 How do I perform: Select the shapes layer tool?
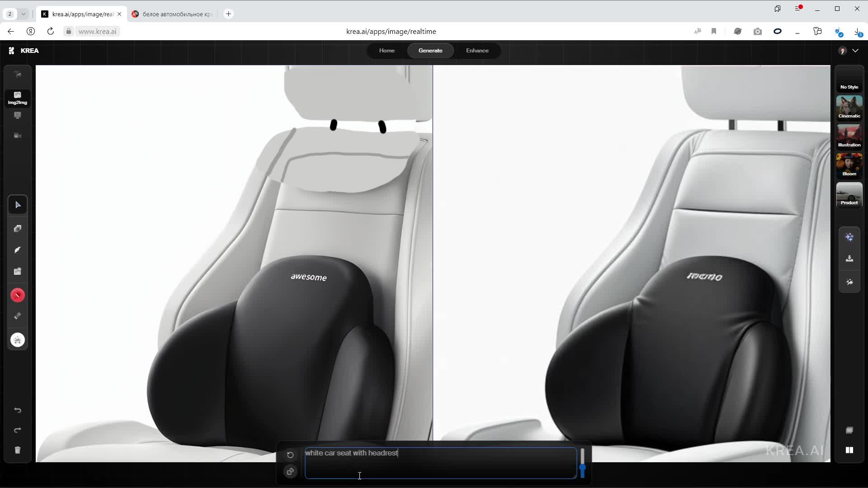click(x=18, y=229)
